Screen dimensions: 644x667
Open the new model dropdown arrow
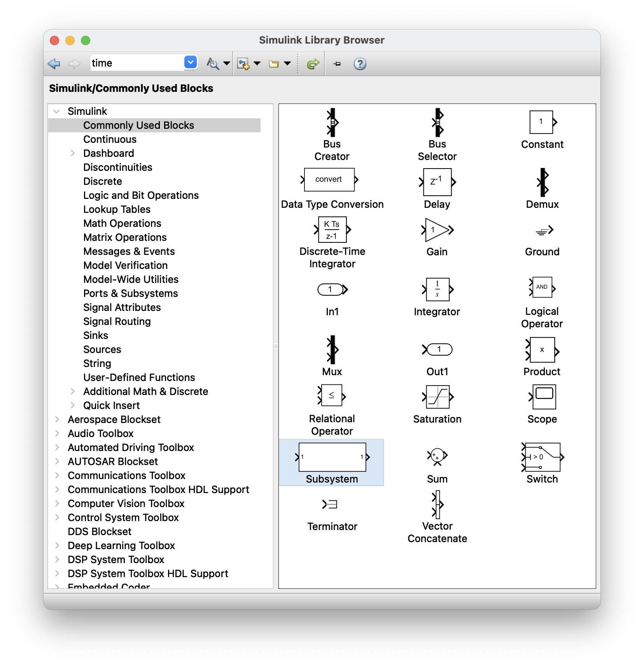257,63
